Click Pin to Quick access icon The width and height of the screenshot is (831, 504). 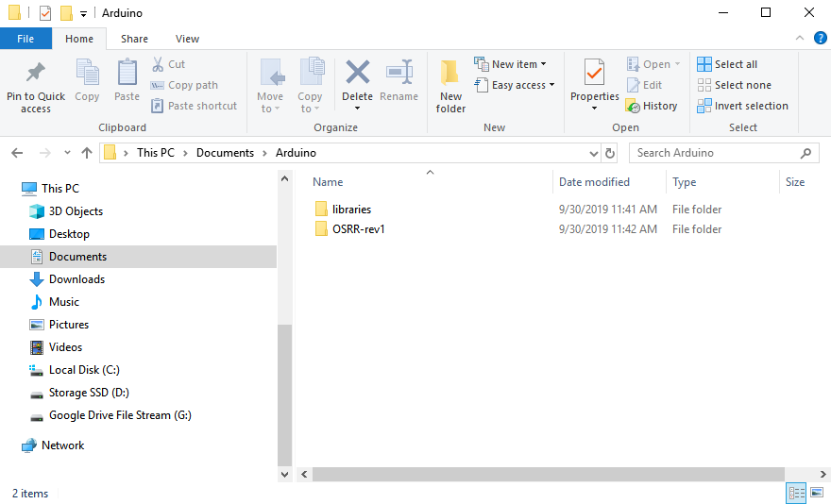[x=36, y=73]
